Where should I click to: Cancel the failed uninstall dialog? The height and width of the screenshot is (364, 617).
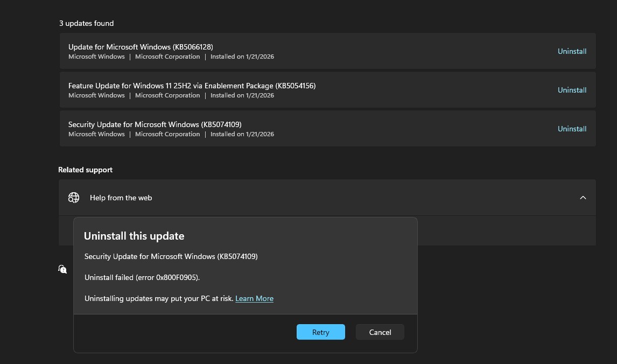point(380,332)
